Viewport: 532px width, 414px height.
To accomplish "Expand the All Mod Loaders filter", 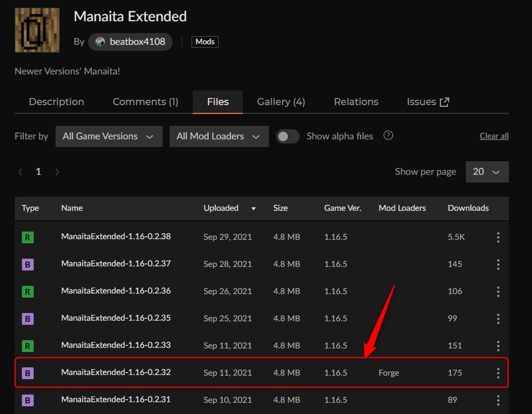I will point(219,136).
